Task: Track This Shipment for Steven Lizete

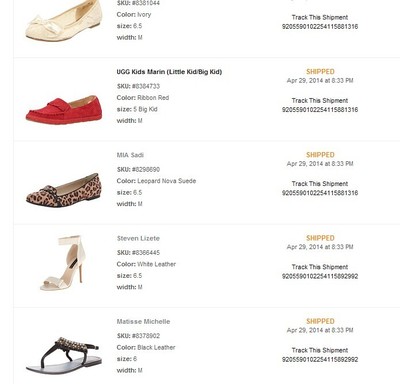Action: click(x=320, y=267)
